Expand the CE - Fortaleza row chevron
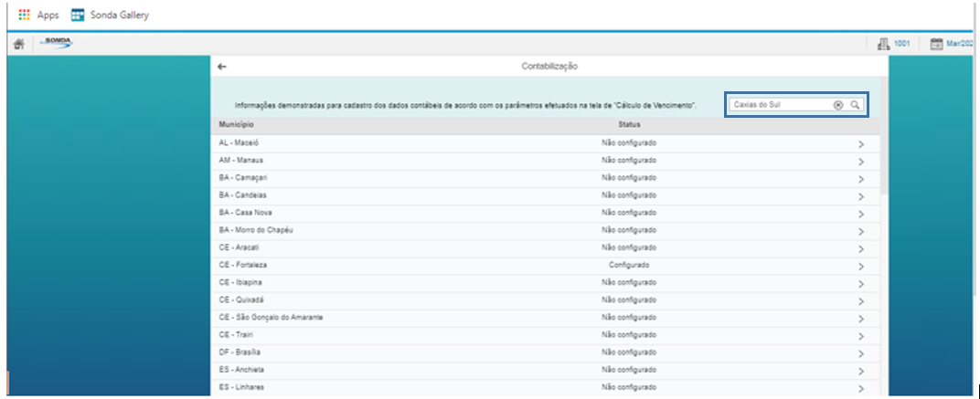The width and height of the screenshot is (980, 399). coord(860,267)
